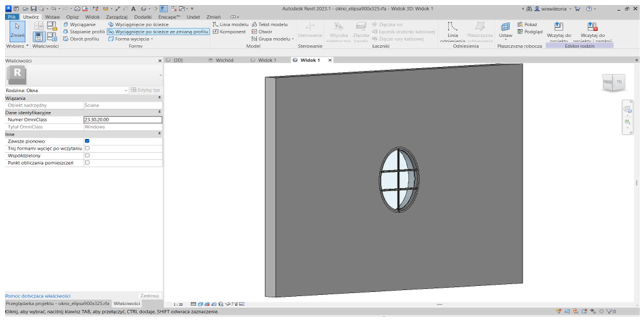Click Ustaw work plane icon
The width and height of the screenshot is (644, 322).
[505, 27]
